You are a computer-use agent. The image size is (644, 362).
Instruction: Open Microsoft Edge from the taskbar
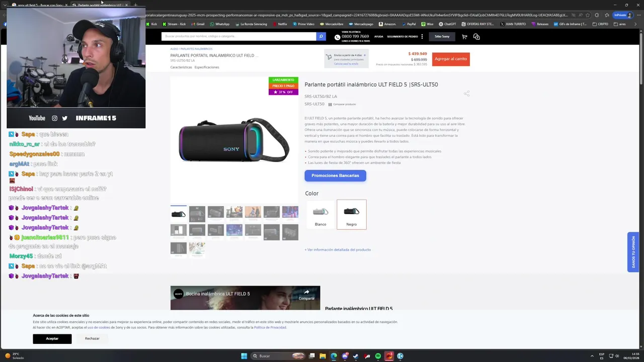point(334,356)
